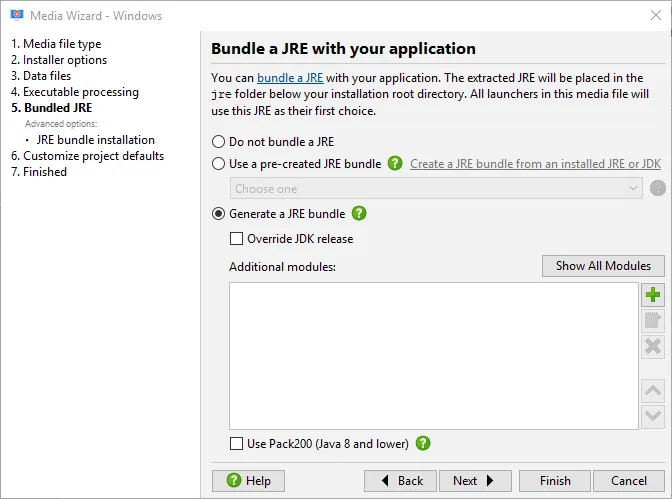Go to step 6 Customize project defaults

pyautogui.click(x=87, y=156)
